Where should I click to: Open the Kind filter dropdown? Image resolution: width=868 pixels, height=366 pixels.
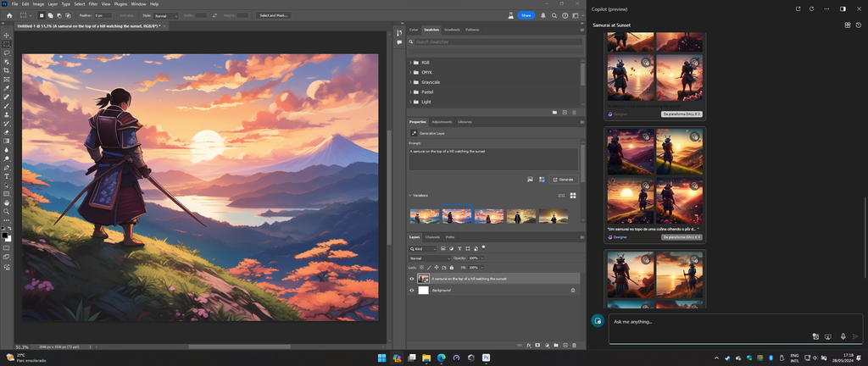[424, 249]
